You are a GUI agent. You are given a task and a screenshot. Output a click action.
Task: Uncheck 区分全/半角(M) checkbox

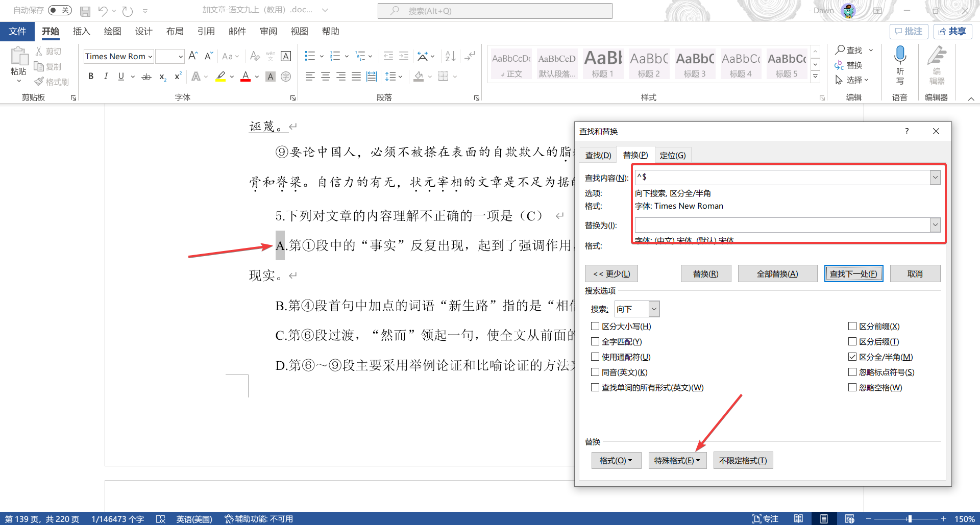click(852, 357)
